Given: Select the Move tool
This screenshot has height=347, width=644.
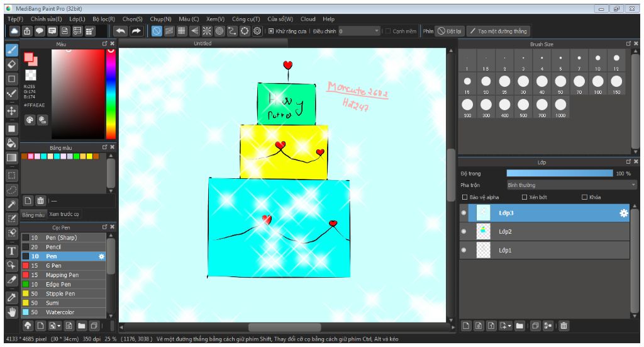Looking at the screenshot, I should coord(11,111).
